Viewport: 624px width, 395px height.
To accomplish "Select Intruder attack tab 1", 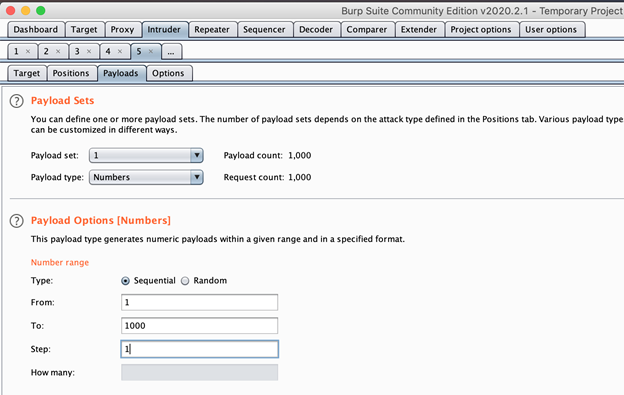I will (17, 51).
